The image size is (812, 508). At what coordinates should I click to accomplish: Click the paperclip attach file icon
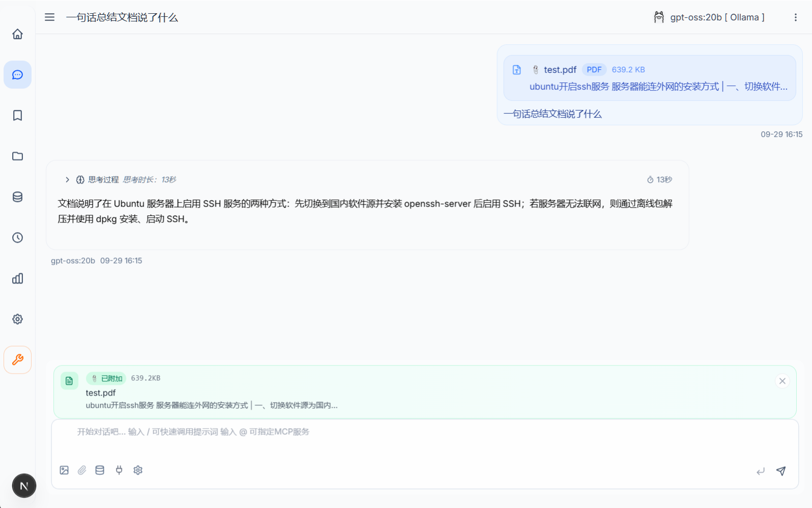pyautogui.click(x=82, y=470)
